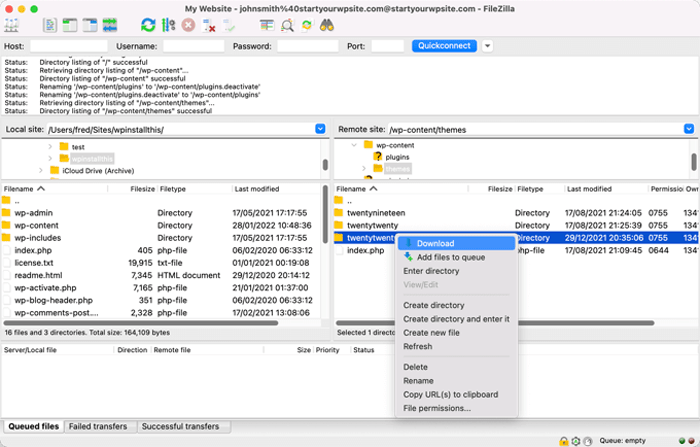Screen dimensions: 700x447
Task: Open the Quickconnect history dropdown arrow
Action: pos(488,46)
